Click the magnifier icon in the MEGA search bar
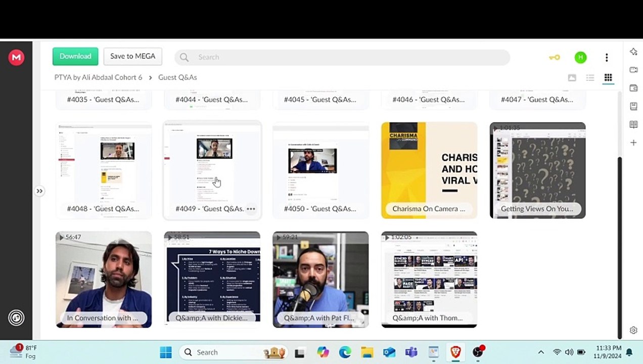Image resolution: width=643 pixels, height=364 pixels. 184,57
